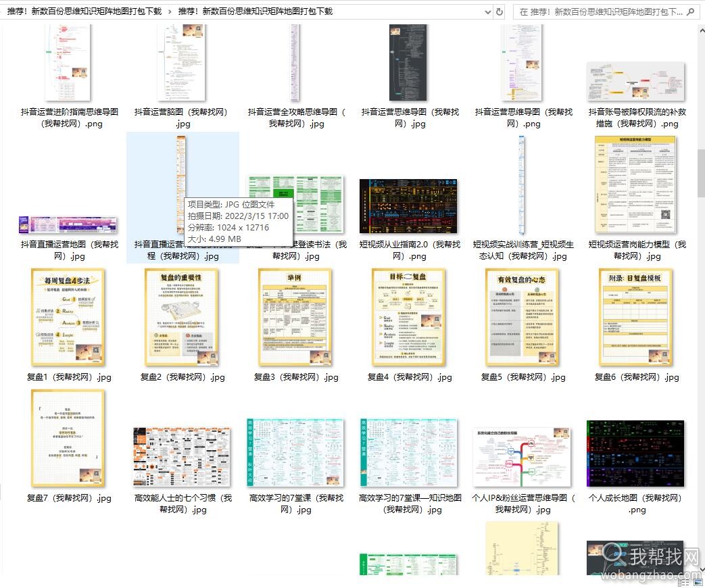Viewport: 705px width, 588px height.
Task: Click the scrollbar up arrow at the top
Action: [x=702, y=30]
